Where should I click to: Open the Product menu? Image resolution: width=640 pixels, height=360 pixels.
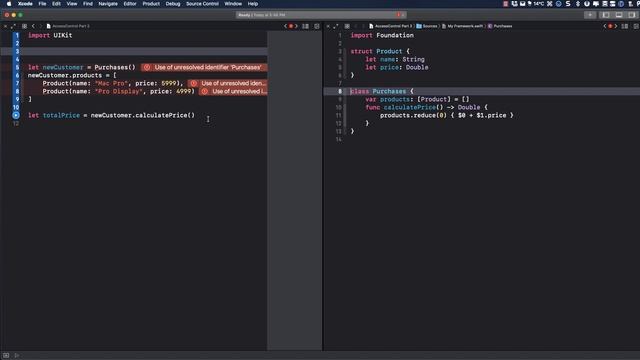pos(151,4)
